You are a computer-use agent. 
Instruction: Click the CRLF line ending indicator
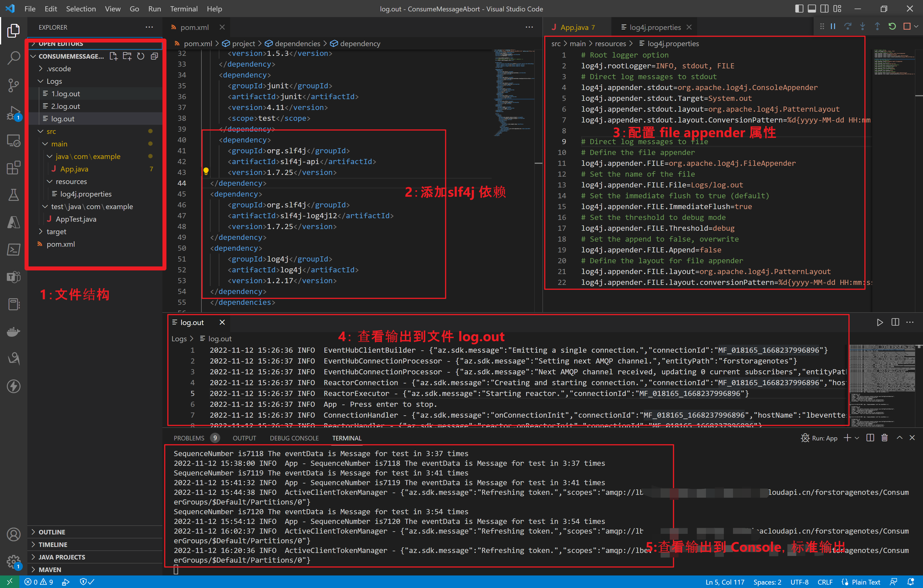[x=825, y=582]
